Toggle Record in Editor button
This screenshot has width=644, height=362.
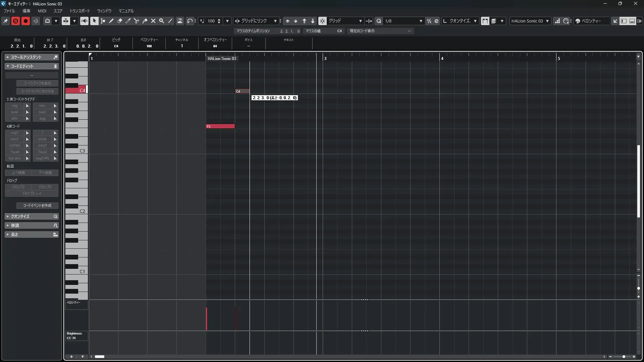pyautogui.click(x=25, y=21)
